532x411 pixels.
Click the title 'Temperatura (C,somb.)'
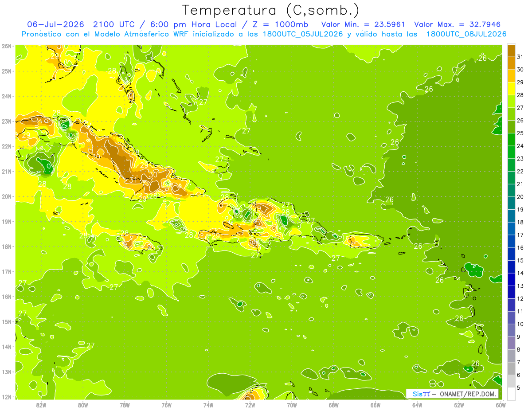pos(270,10)
